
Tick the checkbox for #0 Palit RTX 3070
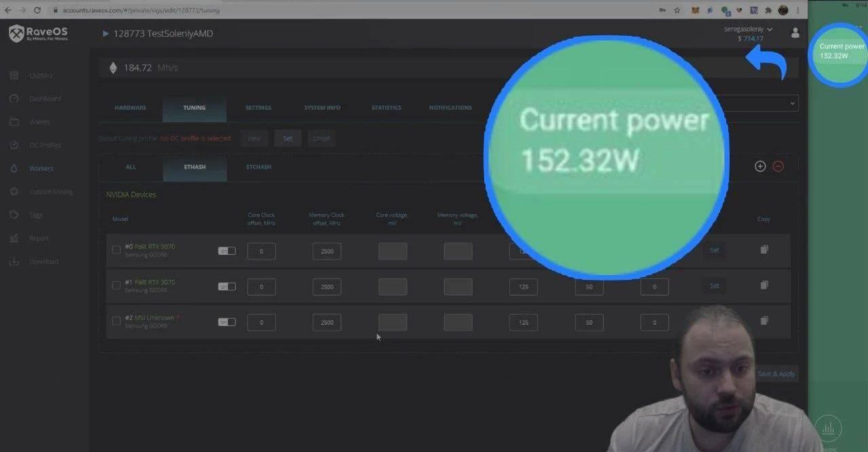(116, 250)
